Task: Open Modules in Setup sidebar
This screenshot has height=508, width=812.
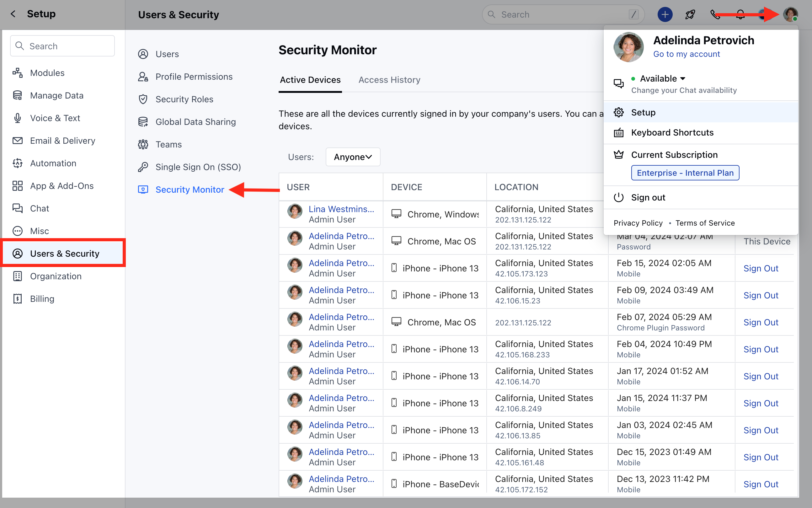Action: 47,73
